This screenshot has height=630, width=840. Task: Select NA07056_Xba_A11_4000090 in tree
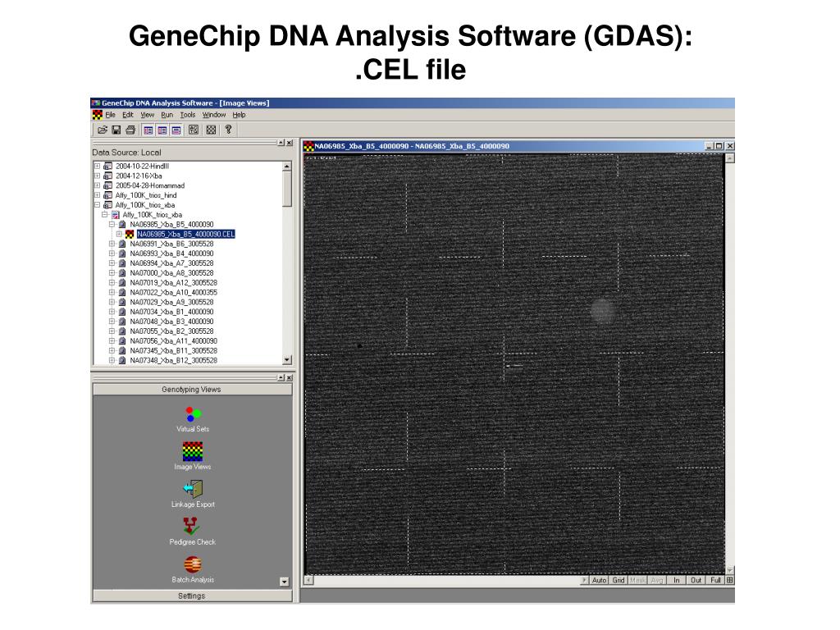coord(173,340)
